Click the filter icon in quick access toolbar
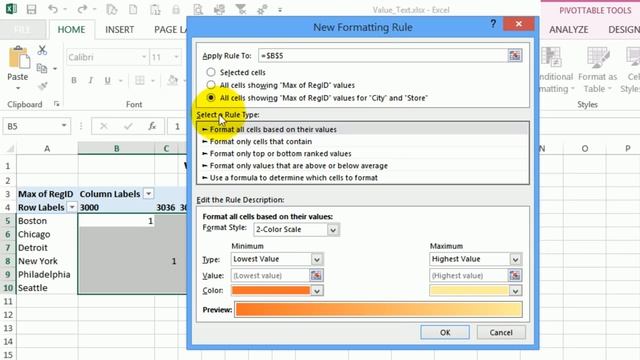The image size is (640, 360). [x=241, y=9]
